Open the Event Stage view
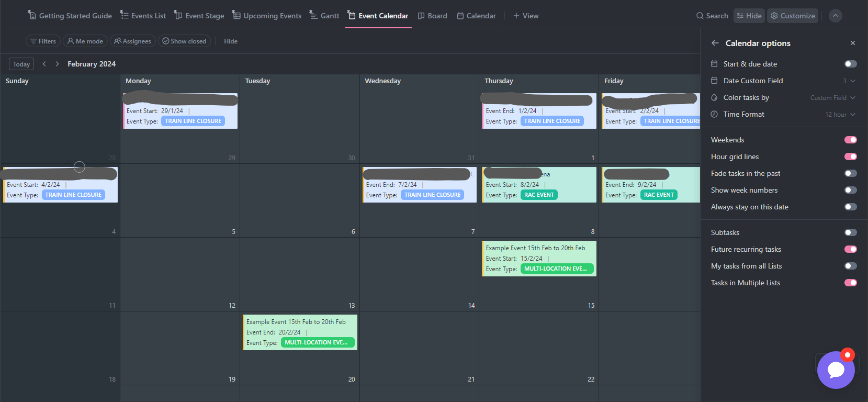 click(x=199, y=16)
